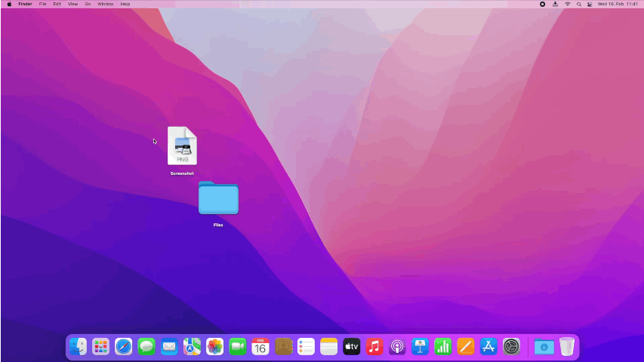644x362 pixels.
Task: Launch Safari from the Dock
Action: point(124,347)
